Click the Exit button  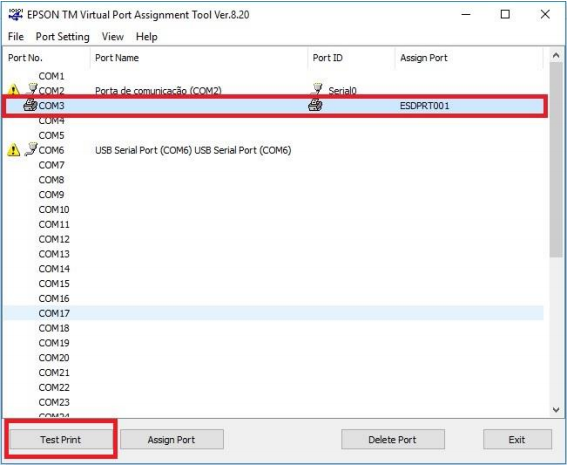[x=517, y=439]
